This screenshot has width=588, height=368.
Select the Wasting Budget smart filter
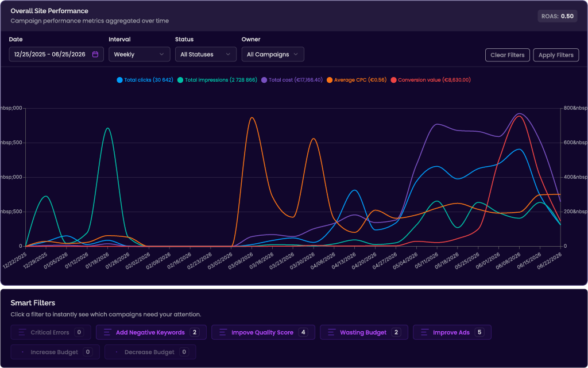tap(363, 332)
